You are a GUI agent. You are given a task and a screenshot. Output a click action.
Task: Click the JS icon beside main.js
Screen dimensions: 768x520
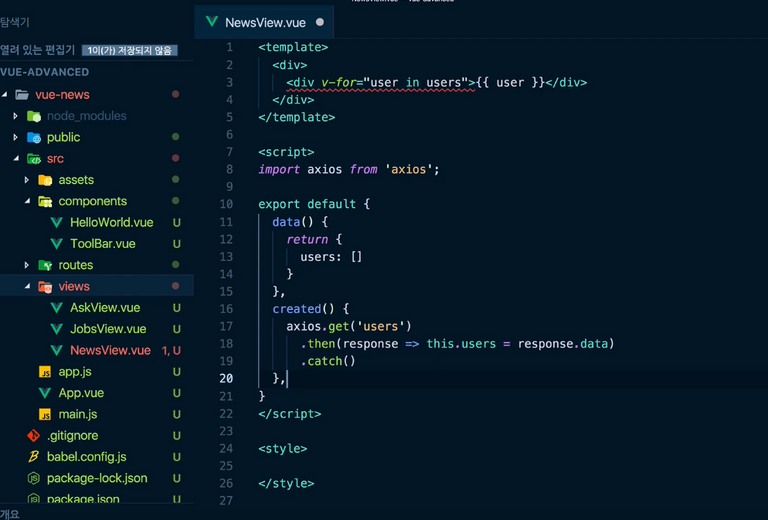(x=45, y=415)
